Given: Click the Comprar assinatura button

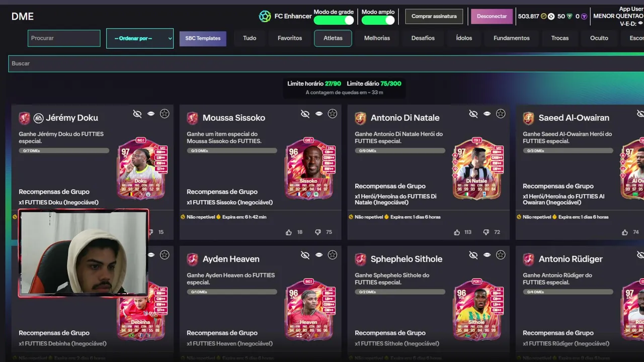Looking at the screenshot, I should coord(434,16).
